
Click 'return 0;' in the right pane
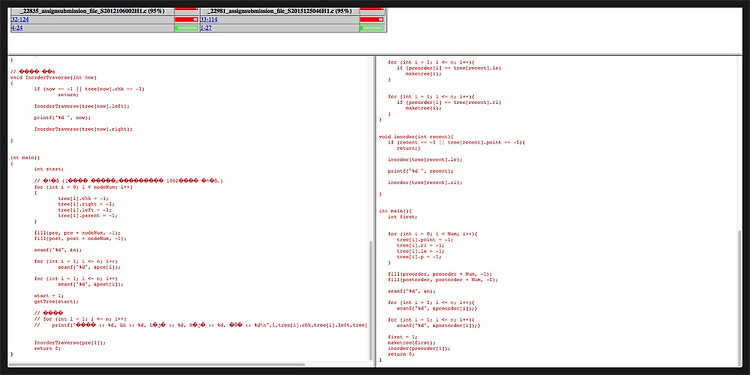tap(401, 354)
